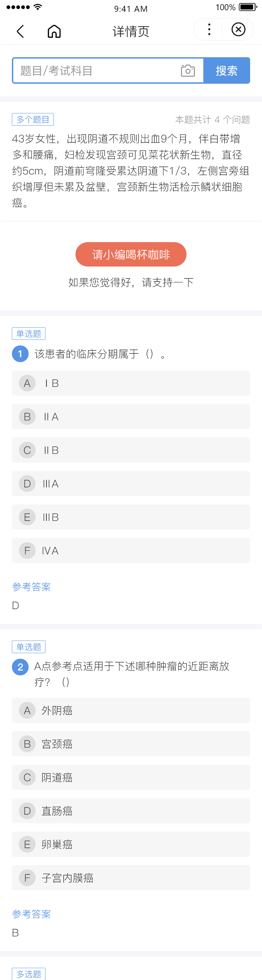262x980 pixels.
Task: Select 宫颈癌 option in question 2
Action: 131,744
